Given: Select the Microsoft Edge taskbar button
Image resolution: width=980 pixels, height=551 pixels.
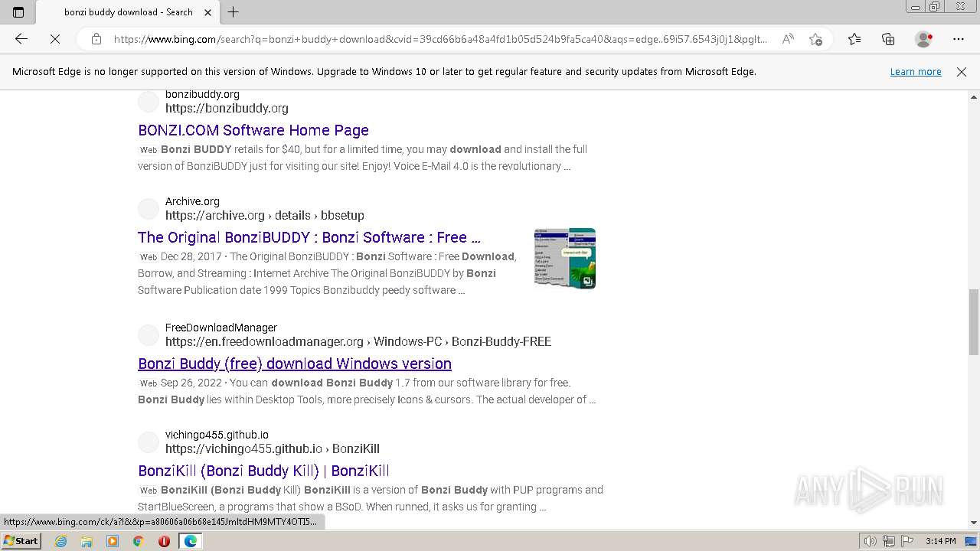Looking at the screenshot, I should click(x=190, y=540).
